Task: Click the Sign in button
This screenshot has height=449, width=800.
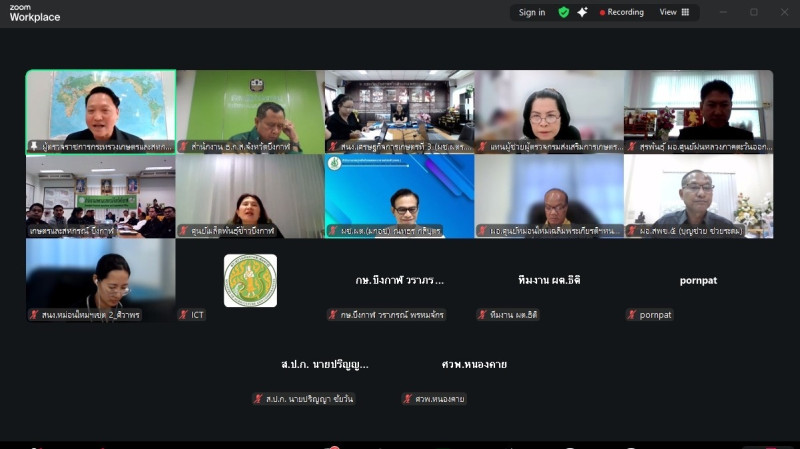Action: pyautogui.click(x=532, y=12)
